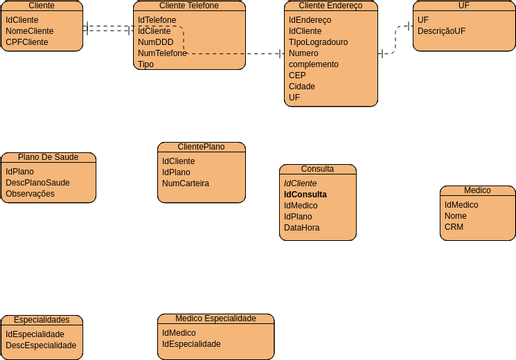Screen dimensions: 516x360
Task: Select the NumCarteira field in ClientePlano
Action: (x=186, y=183)
